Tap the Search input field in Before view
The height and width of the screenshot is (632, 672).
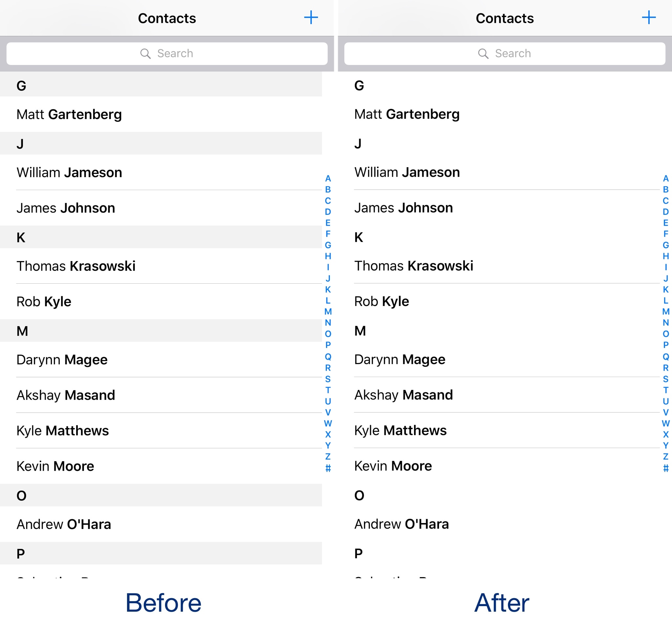(x=167, y=53)
